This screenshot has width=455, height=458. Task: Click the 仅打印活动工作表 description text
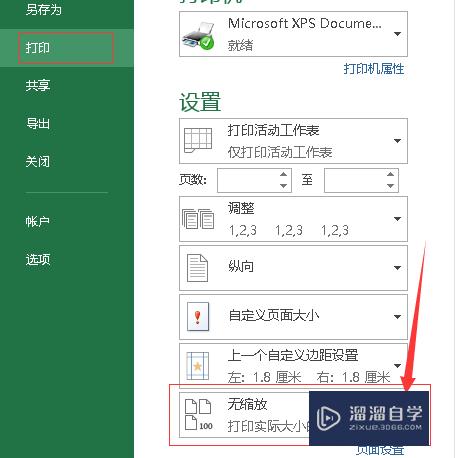(280, 152)
